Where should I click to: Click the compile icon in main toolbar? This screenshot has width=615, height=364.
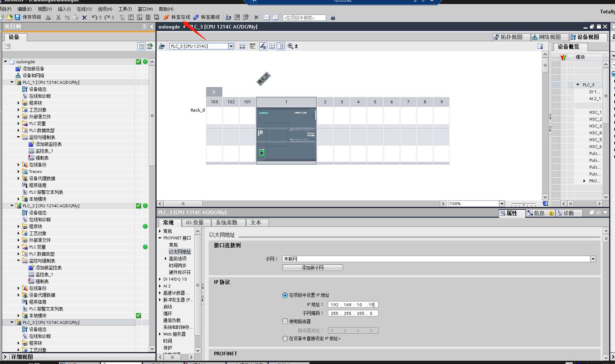122,17
